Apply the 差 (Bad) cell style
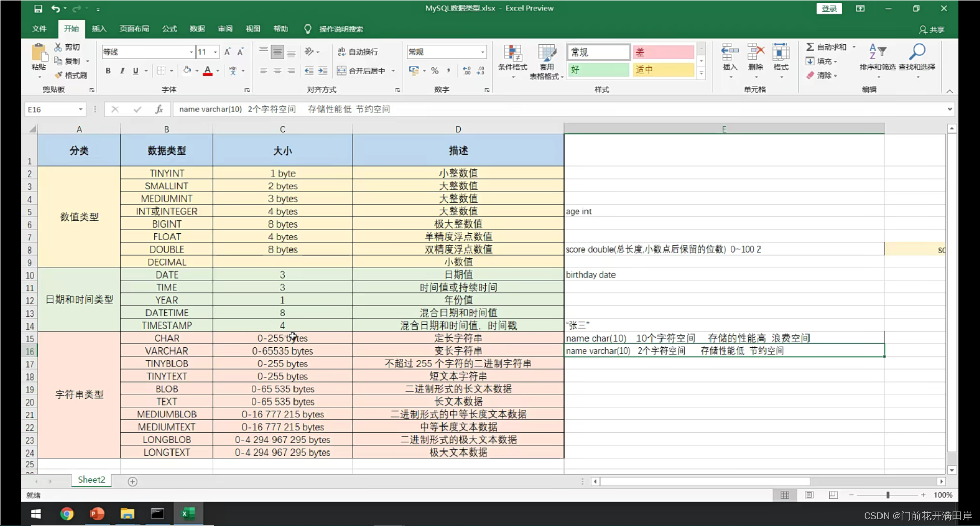 [664, 52]
